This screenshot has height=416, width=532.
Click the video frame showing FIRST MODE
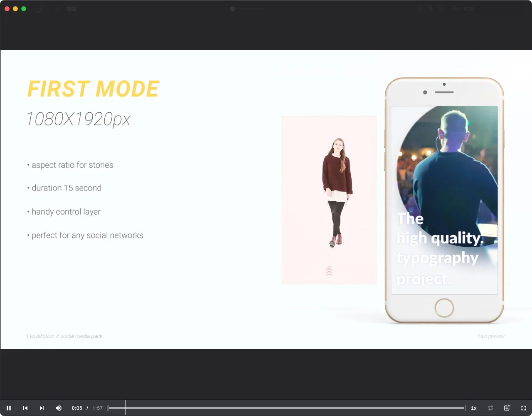[266, 199]
